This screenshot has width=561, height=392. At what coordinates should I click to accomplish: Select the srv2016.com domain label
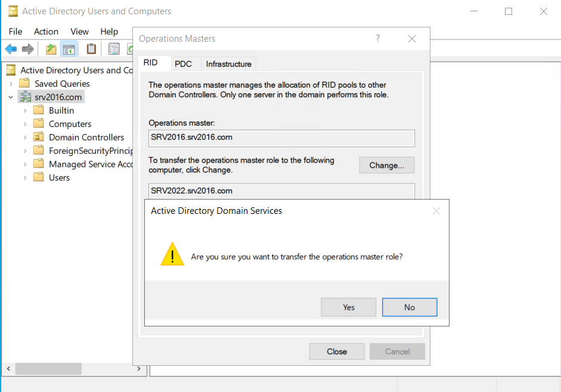[x=58, y=97]
